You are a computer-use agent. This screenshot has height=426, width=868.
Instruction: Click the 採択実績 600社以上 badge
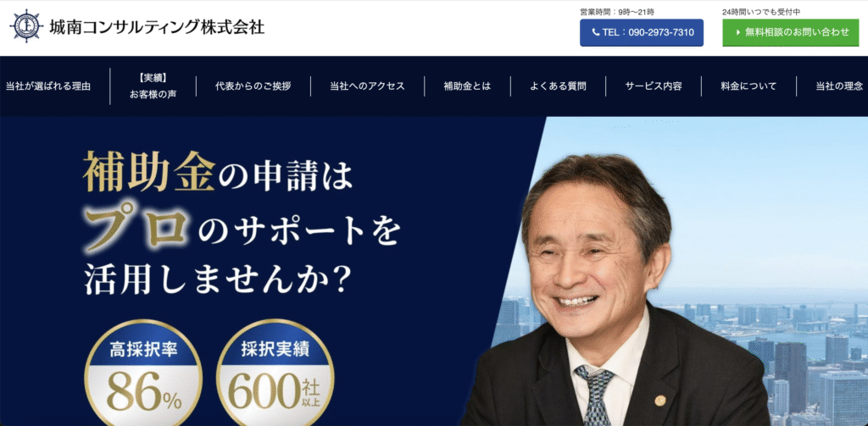(275, 373)
